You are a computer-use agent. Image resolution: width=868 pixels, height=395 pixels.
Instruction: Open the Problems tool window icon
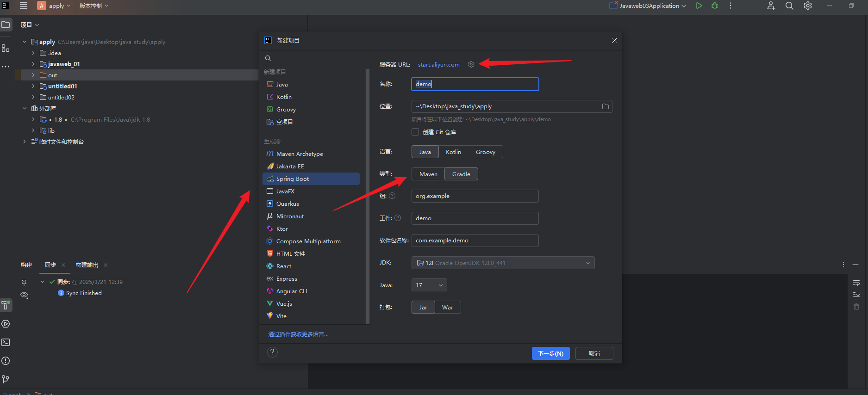point(6,361)
